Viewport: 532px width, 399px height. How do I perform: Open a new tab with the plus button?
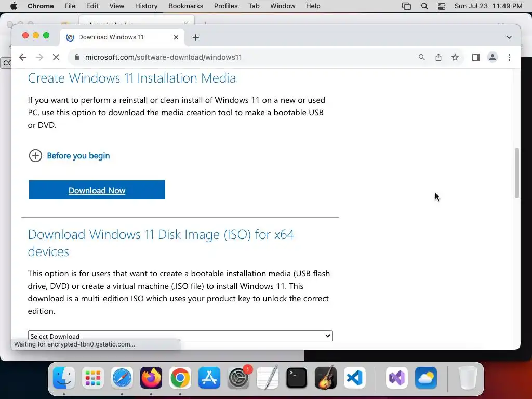(196, 37)
